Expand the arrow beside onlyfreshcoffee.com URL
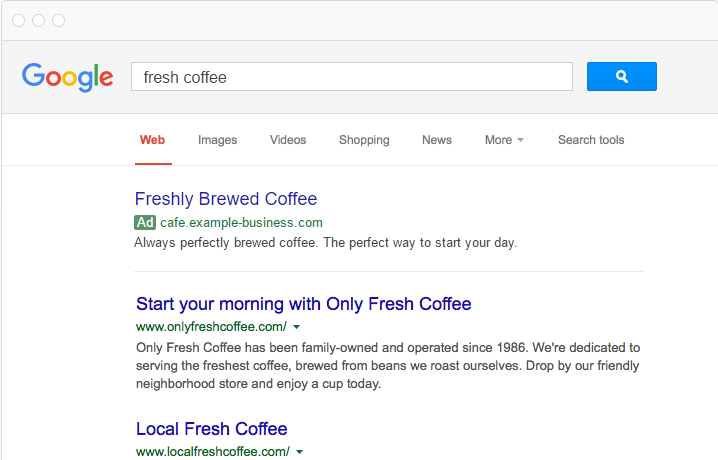Viewport: 718px width, 460px height. click(x=296, y=327)
